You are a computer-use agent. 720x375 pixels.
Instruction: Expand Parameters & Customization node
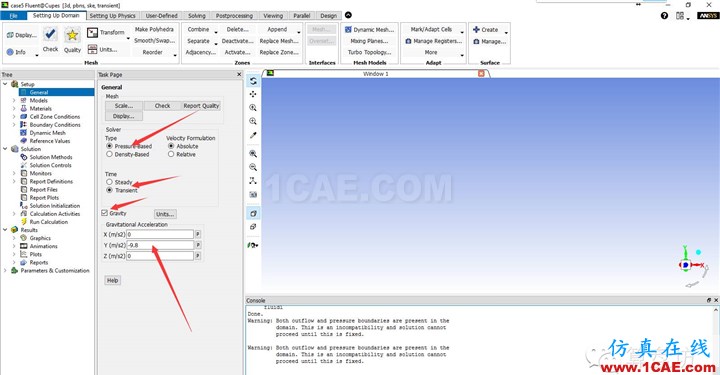tap(5, 271)
